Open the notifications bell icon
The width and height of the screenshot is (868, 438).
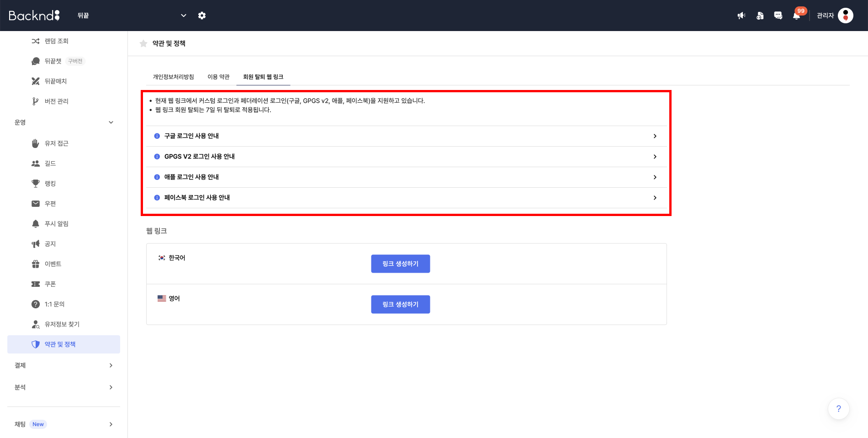(796, 16)
